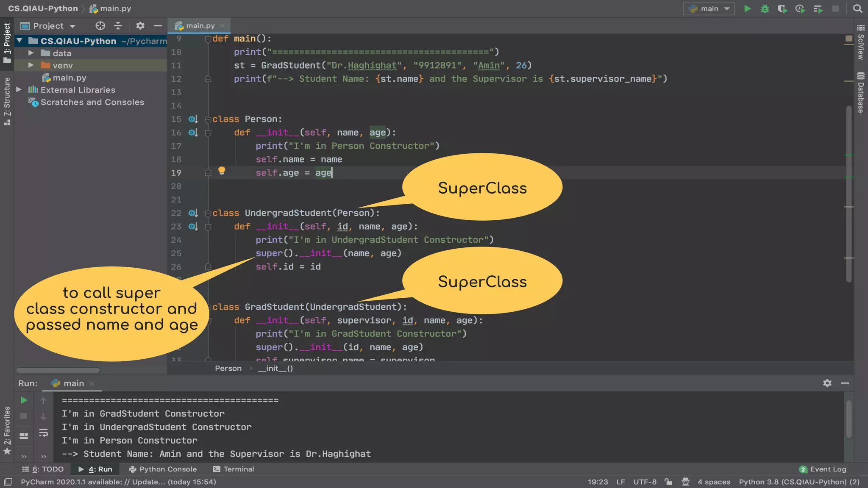This screenshot has width=868, height=488.
Task: Expand External Libraries node
Action: 19,90
